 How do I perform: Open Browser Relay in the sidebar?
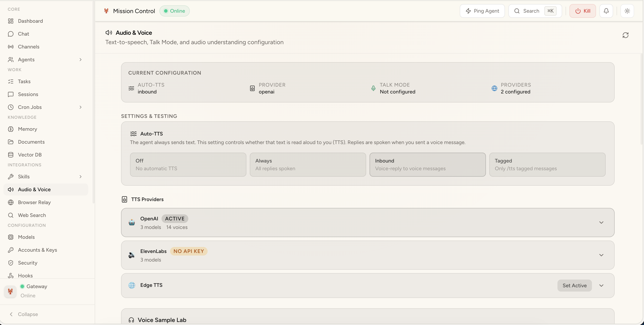34,202
